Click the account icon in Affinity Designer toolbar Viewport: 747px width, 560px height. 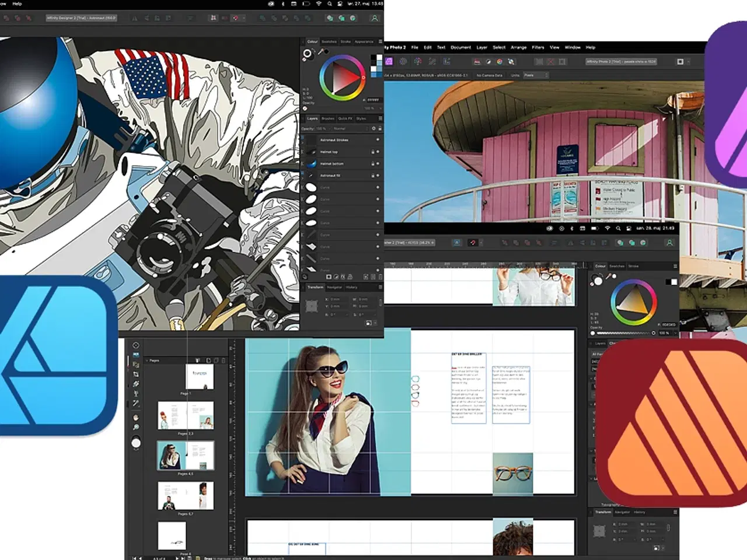(x=375, y=18)
